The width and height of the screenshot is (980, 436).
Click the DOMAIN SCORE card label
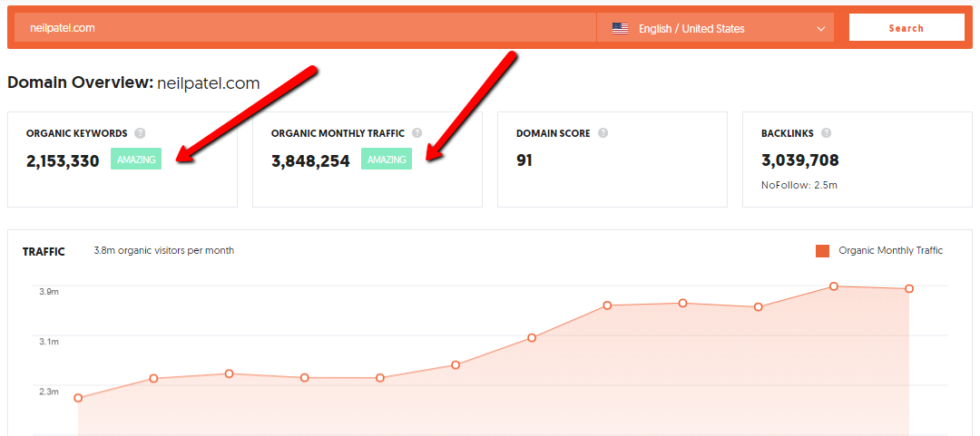[554, 133]
